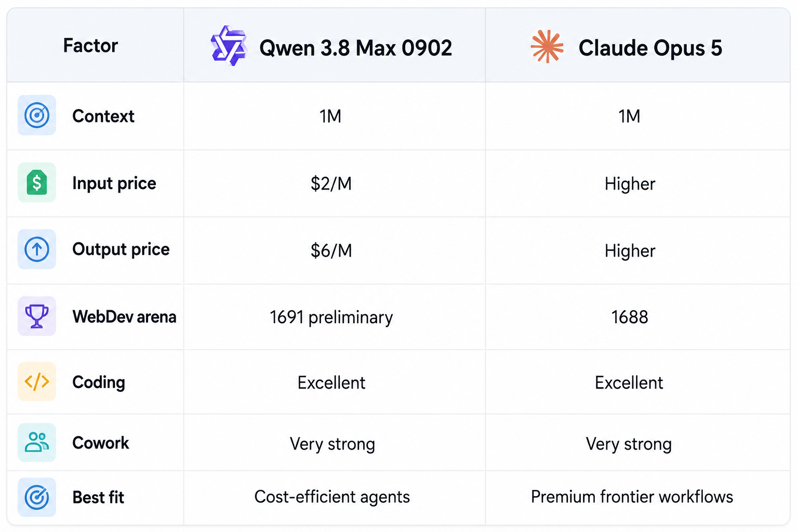Image resolution: width=798 pixels, height=532 pixels.
Task: Click the trophy icon for WebDev arena
Action: click(x=37, y=316)
